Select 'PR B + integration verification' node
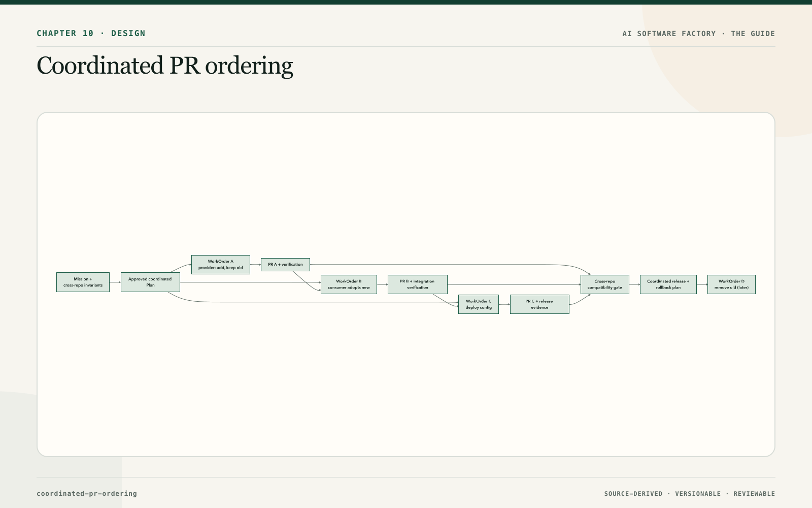Screen dimensions: 812x508 [x=417, y=284]
